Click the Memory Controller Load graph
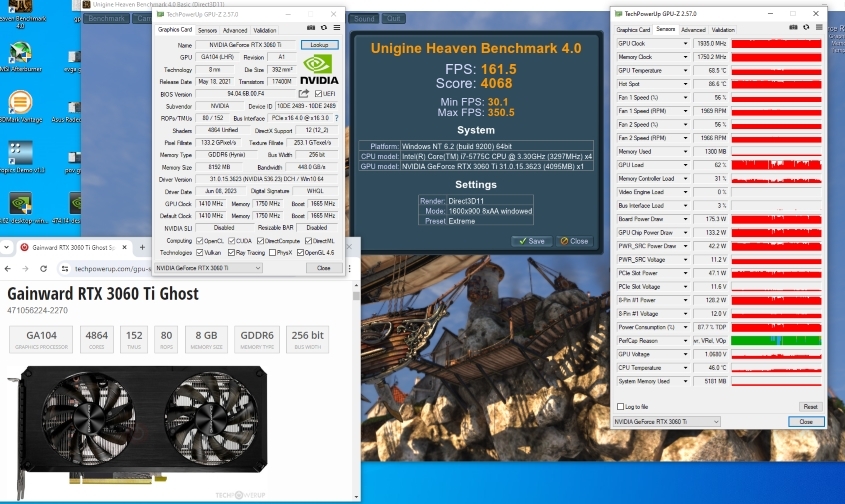The height and width of the screenshot is (504, 845). pos(776,178)
